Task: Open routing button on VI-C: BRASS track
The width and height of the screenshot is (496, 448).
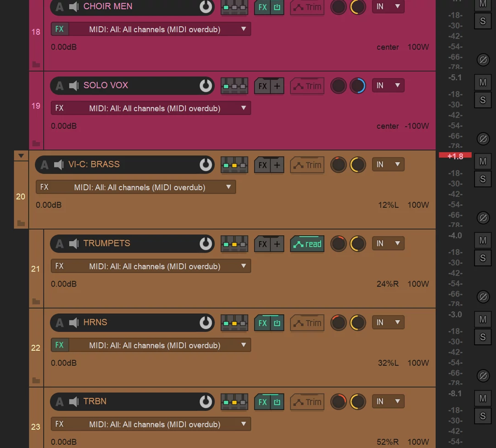Action: [234, 165]
